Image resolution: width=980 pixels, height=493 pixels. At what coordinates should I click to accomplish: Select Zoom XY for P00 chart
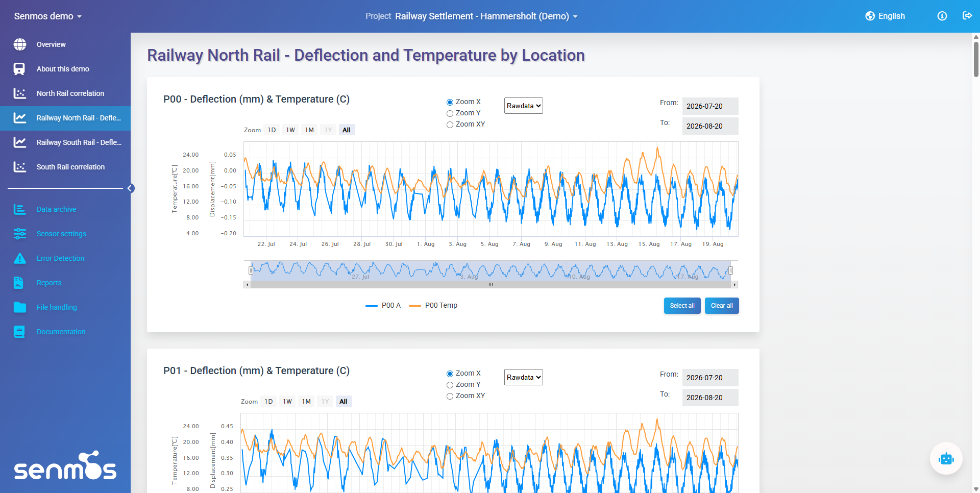point(450,125)
